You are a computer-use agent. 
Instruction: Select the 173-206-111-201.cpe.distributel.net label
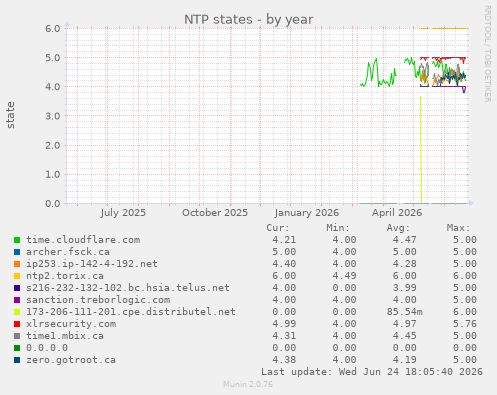(131, 312)
